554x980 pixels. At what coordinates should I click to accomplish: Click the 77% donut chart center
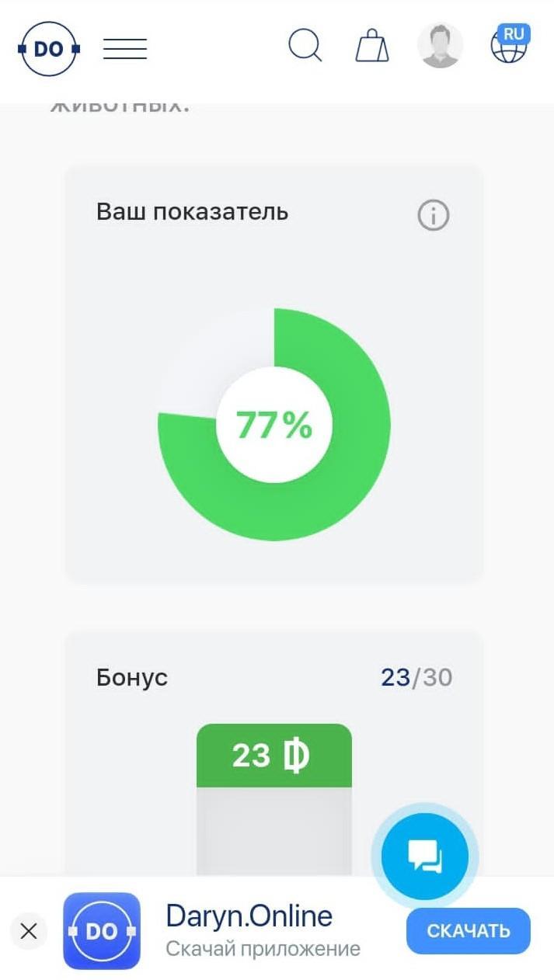[274, 425]
